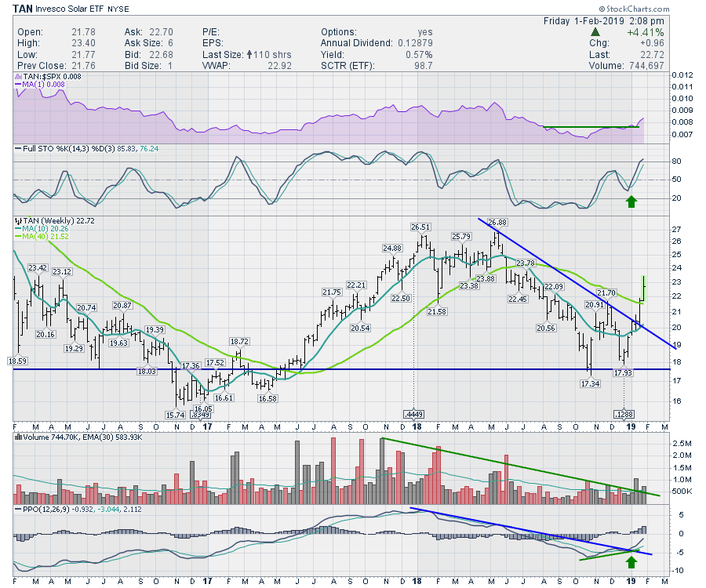
Task: Click the 21.58 price low label
Action: (437, 312)
